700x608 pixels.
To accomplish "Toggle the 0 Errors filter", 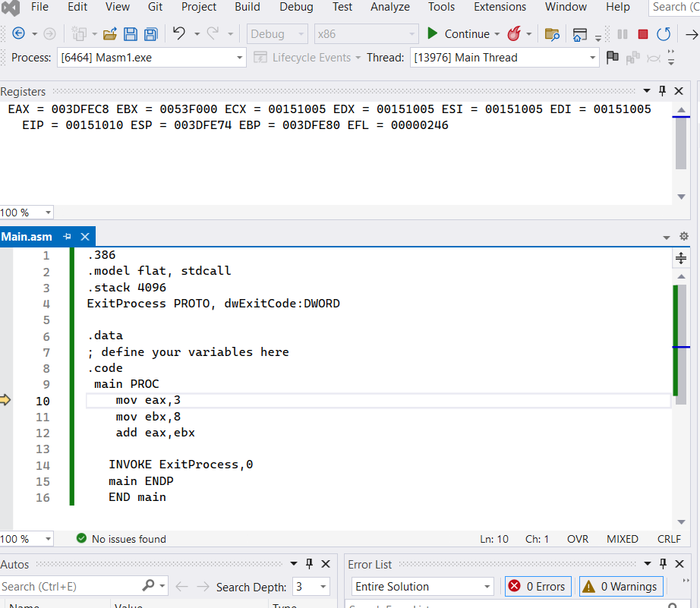I will [x=538, y=587].
